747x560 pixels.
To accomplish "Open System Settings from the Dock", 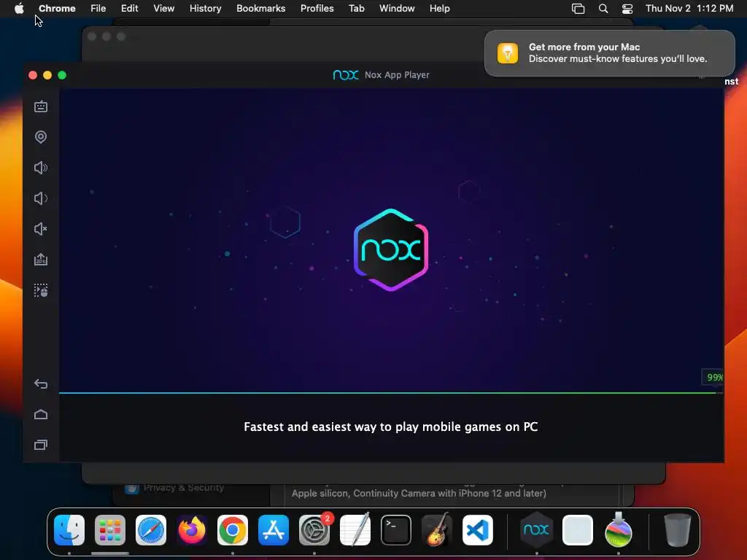I will tap(314, 530).
